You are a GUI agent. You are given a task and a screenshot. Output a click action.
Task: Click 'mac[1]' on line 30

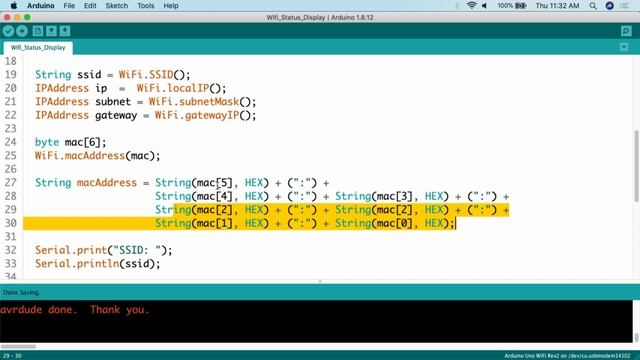pyautogui.click(x=214, y=223)
